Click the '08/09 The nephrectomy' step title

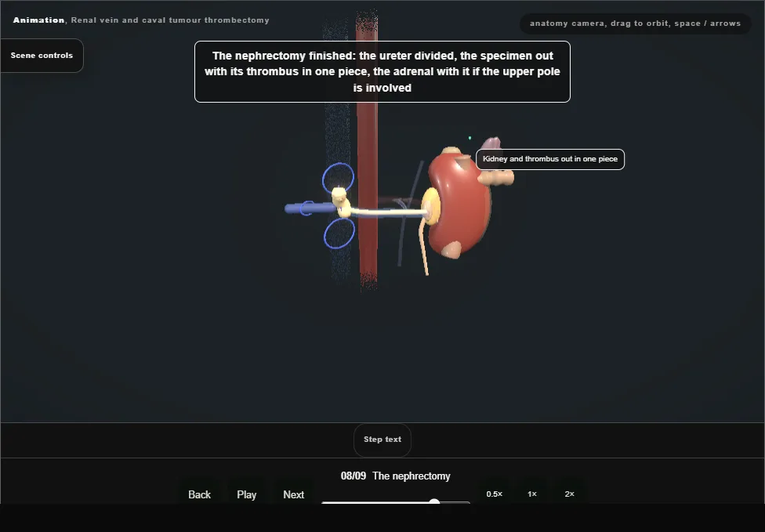pos(395,476)
